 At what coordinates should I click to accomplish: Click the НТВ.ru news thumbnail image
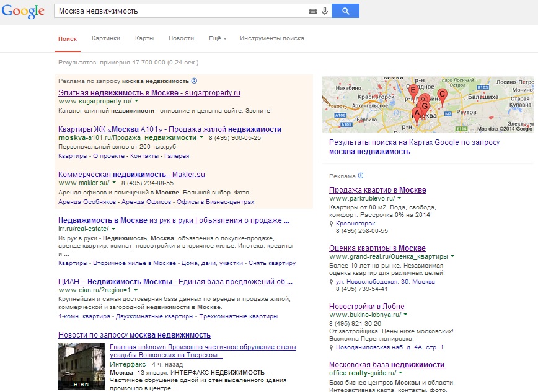point(81,366)
